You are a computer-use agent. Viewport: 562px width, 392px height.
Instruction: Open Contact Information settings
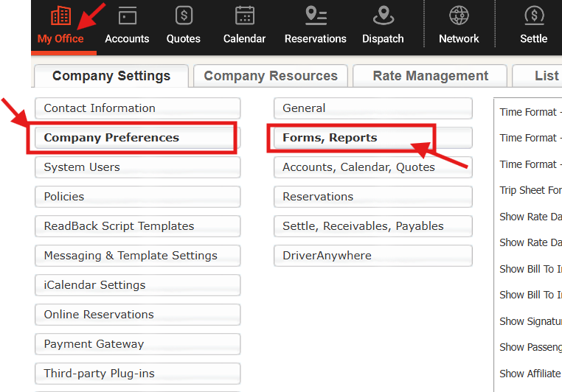tap(138, 108)
